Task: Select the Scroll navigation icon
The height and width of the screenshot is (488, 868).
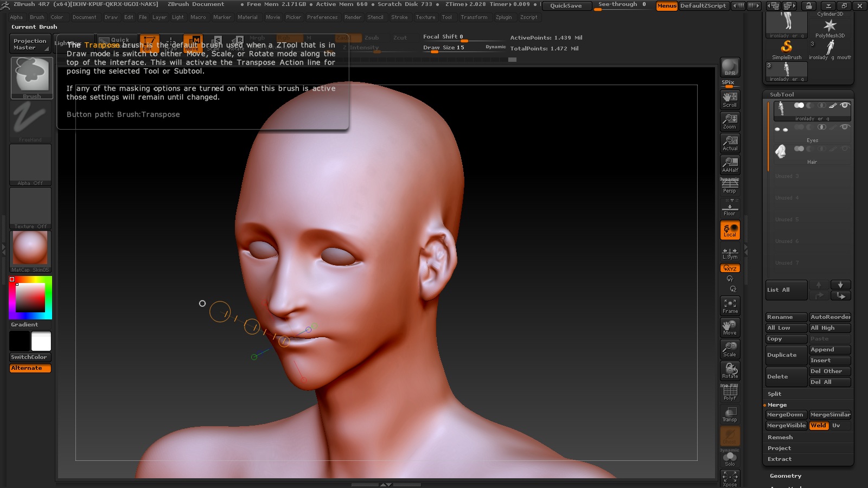Action: tap(730, 99)
